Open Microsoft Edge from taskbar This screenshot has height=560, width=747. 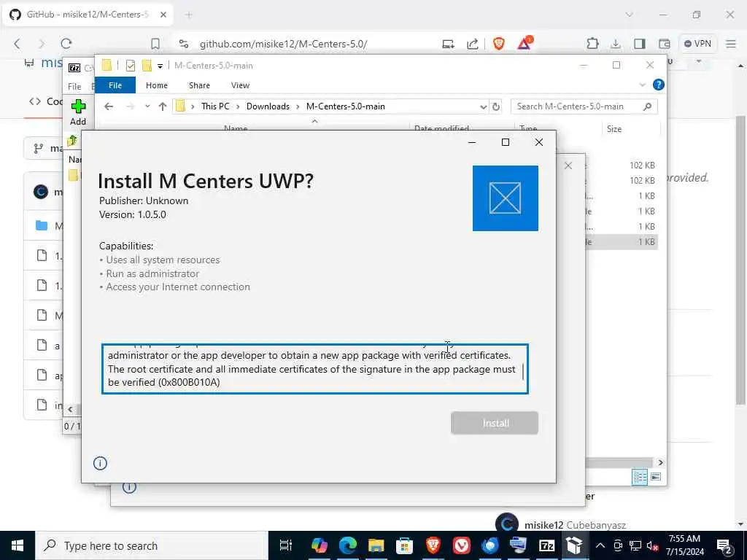[347, 545]
